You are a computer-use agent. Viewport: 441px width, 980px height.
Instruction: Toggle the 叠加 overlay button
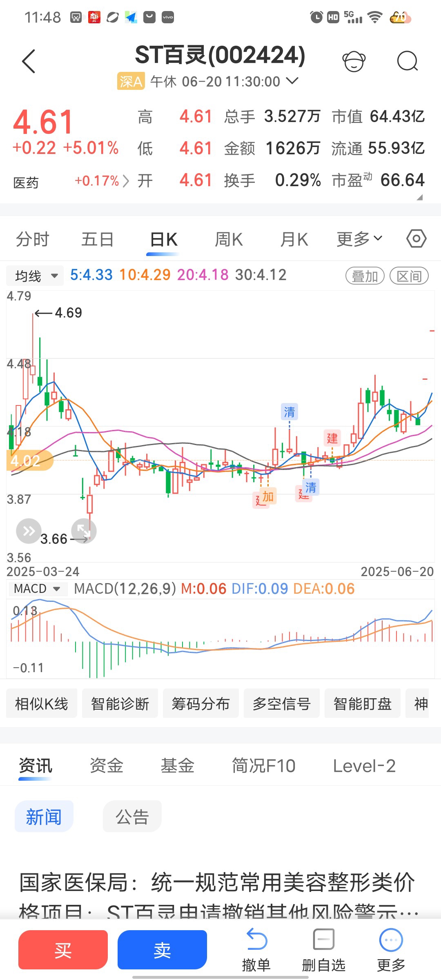tap(365, 276)
